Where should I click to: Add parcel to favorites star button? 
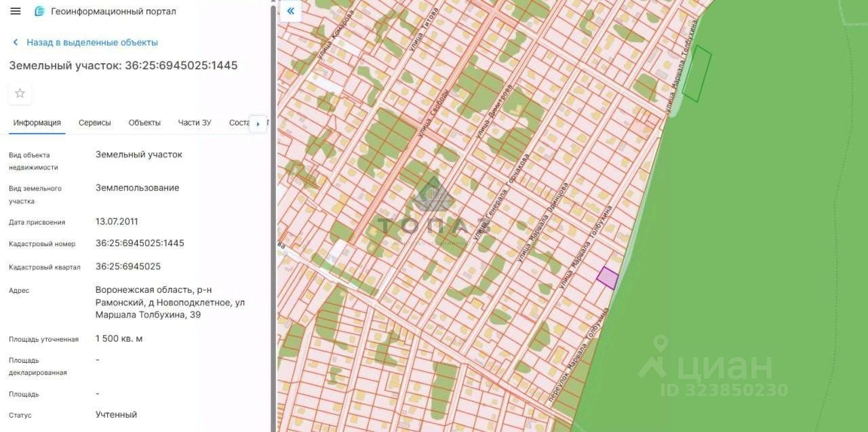pos(20,94)
